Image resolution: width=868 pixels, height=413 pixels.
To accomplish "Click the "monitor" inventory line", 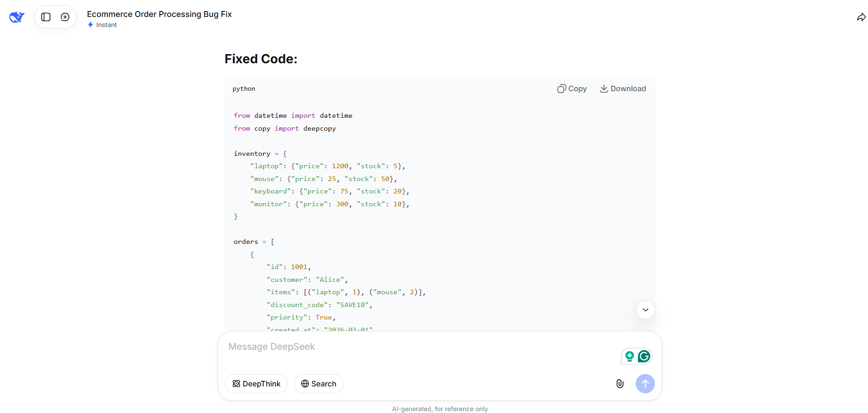I will point(330,204).
